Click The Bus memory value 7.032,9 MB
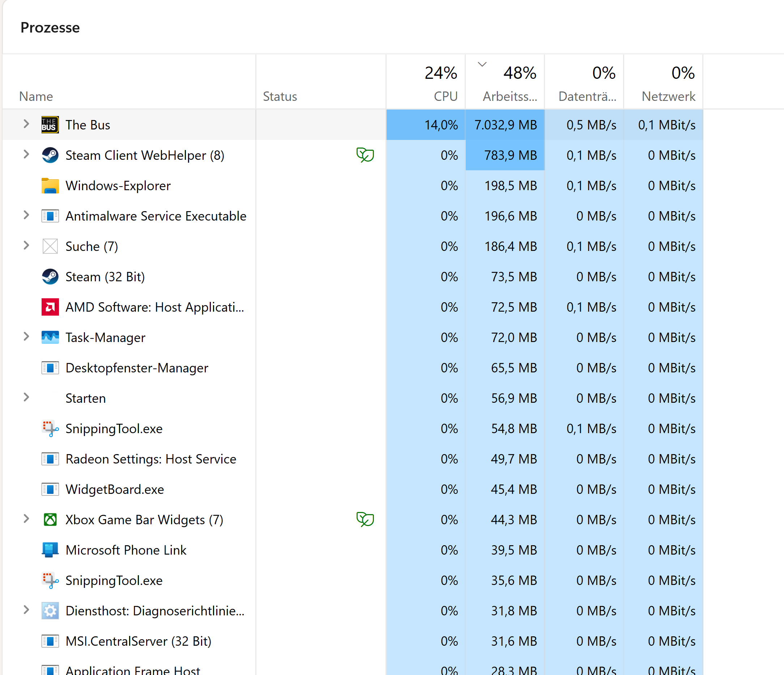 point(505,125)
